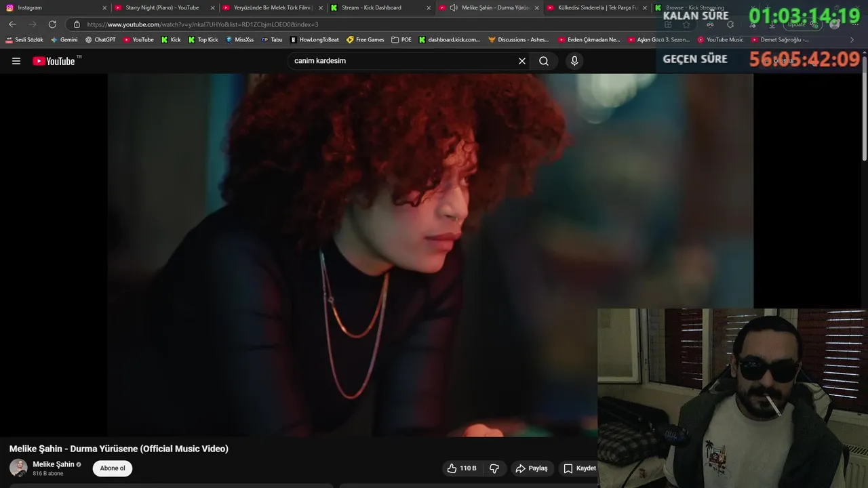Image resolution: width=868 pixels, height=488 pixels.
Task: Open HowLongToBeat bookmark
Action: (315, 40)
